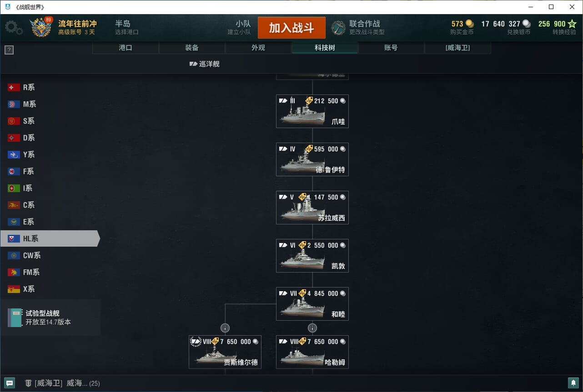Click the info icon above 哈勒姆
The image size is (583, 392).
(x=312, y=328)
